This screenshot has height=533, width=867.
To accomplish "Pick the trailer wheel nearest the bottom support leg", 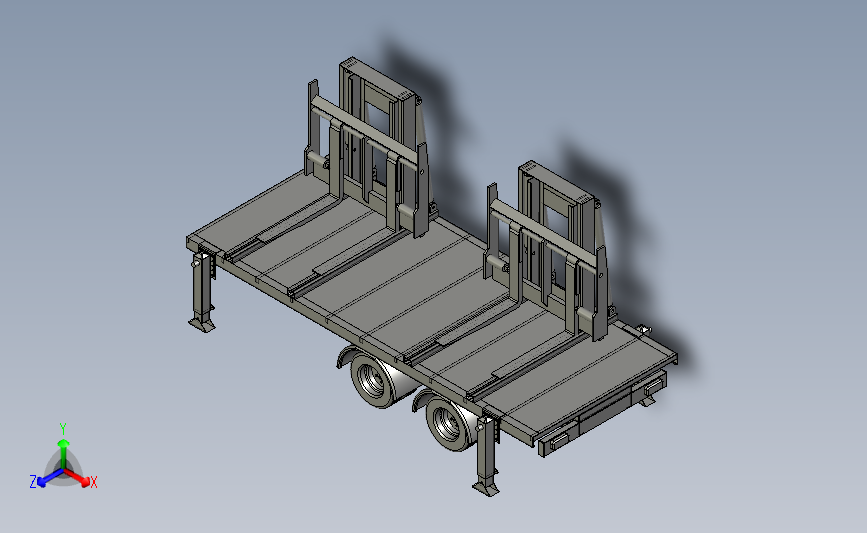I will pyautogui.click(x=450, y=424).
